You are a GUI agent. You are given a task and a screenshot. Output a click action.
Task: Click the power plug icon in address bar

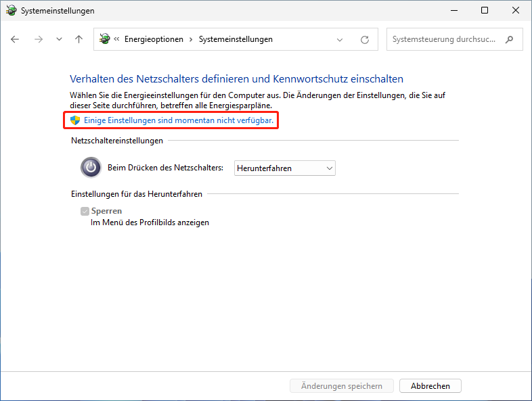click(104, 39)
